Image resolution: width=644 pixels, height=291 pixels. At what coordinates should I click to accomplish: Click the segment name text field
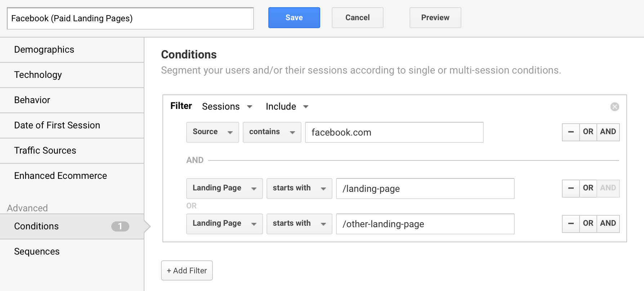click(x=130, y=18)
